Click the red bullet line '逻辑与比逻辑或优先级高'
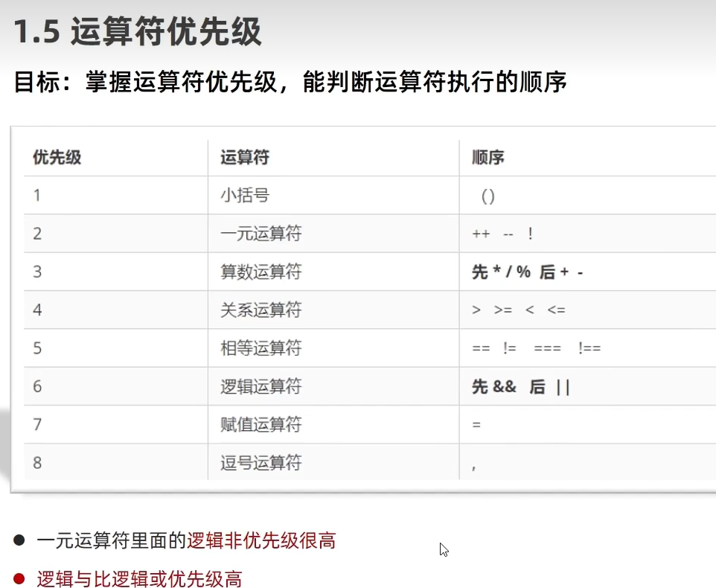Image resolution: width=716 pixels, height=588 pixels. 139,579
